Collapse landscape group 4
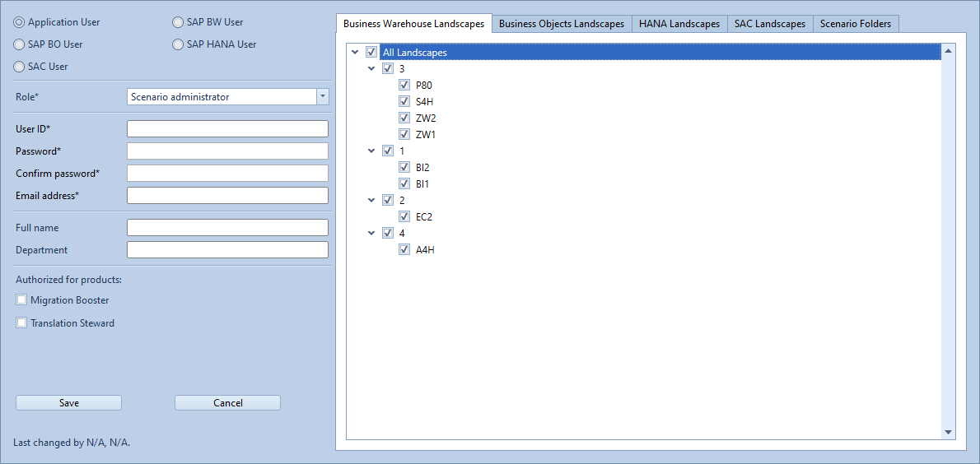Screen dimensions: 980x464 pos(371,234)
